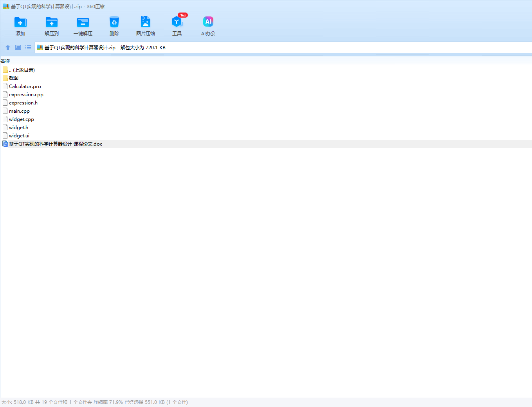Click the main.cpp file icon
Viewport: 532px width, 407px height.
[x=5, y=111]
